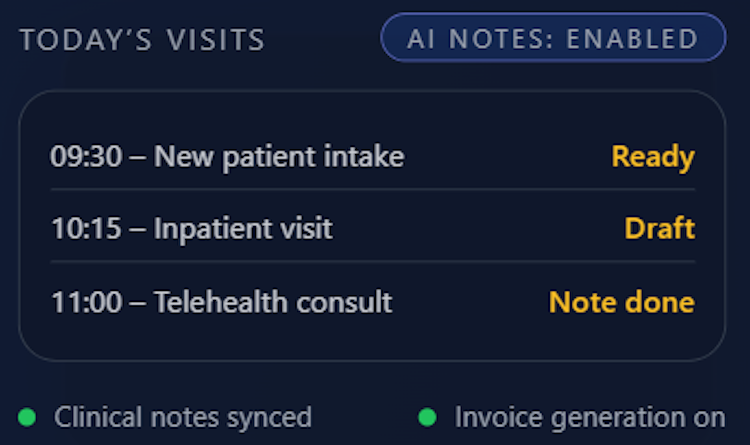Screen dimensions: 750x445
Task: Select the Invoice generation on status text
Action: tap(589, 416)
